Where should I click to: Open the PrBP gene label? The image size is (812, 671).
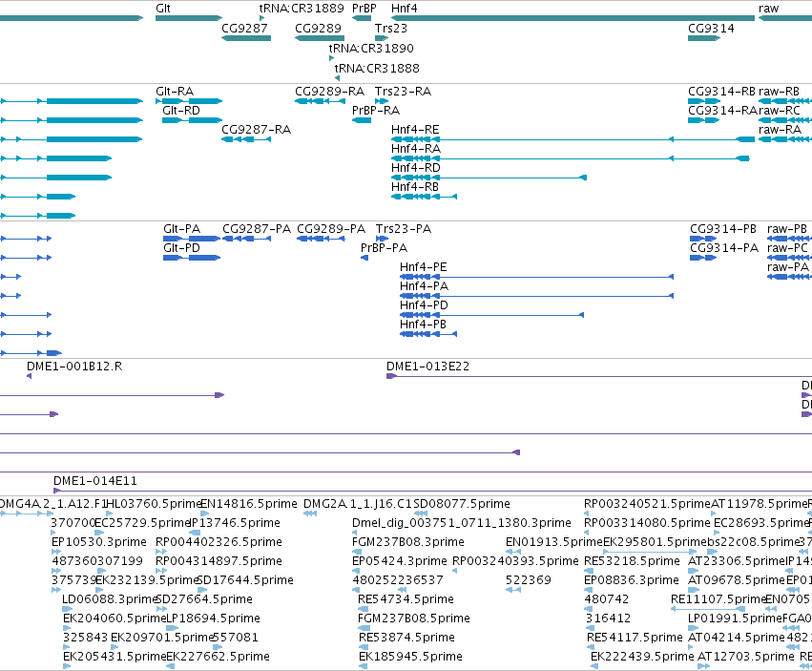[x=364, y=9]
